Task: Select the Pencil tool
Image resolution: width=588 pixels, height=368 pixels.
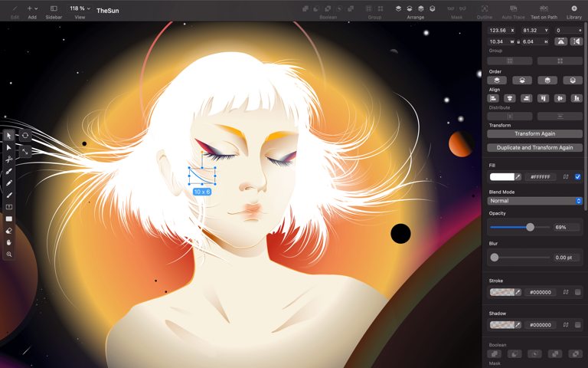Action: [x=9, y=183]
